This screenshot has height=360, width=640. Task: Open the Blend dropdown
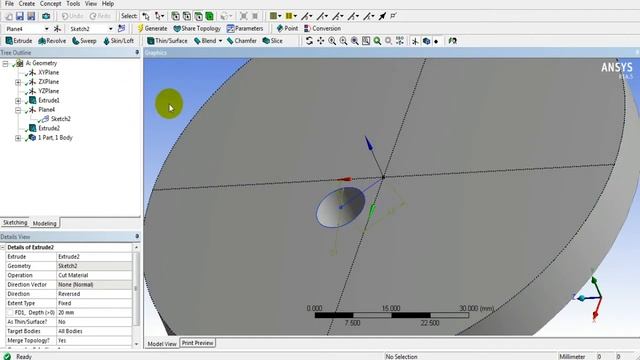point(220,41)
